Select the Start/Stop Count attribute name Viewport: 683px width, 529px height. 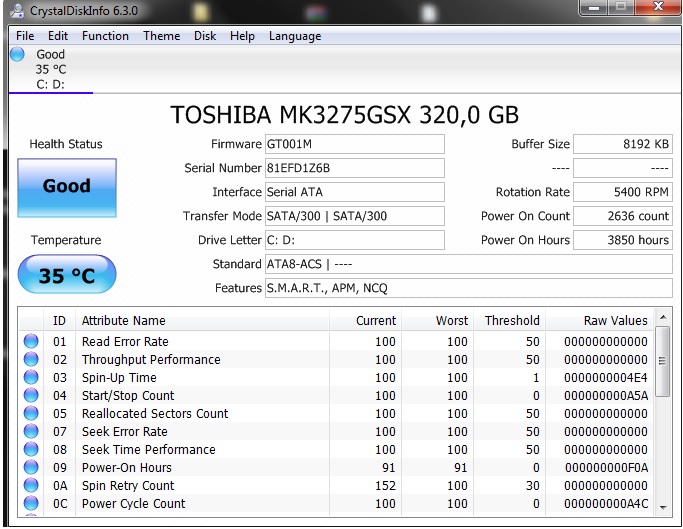pos(128,395)
